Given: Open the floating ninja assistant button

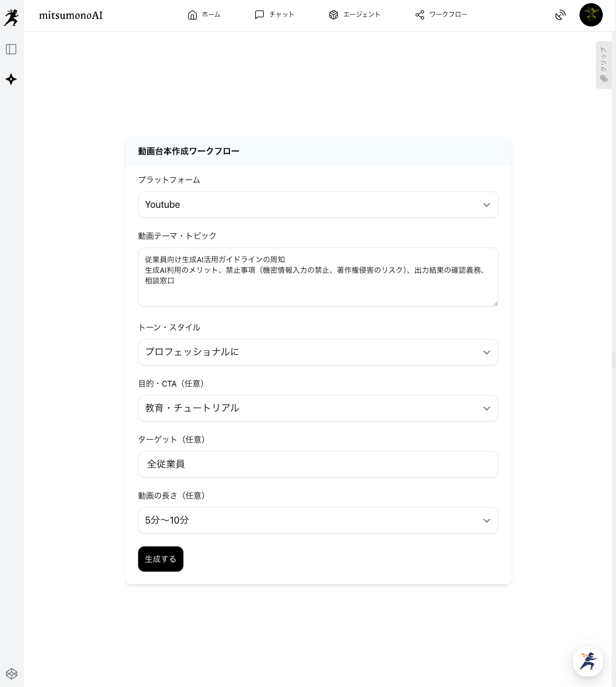Looking at the screenshot, I should [587, 661].
